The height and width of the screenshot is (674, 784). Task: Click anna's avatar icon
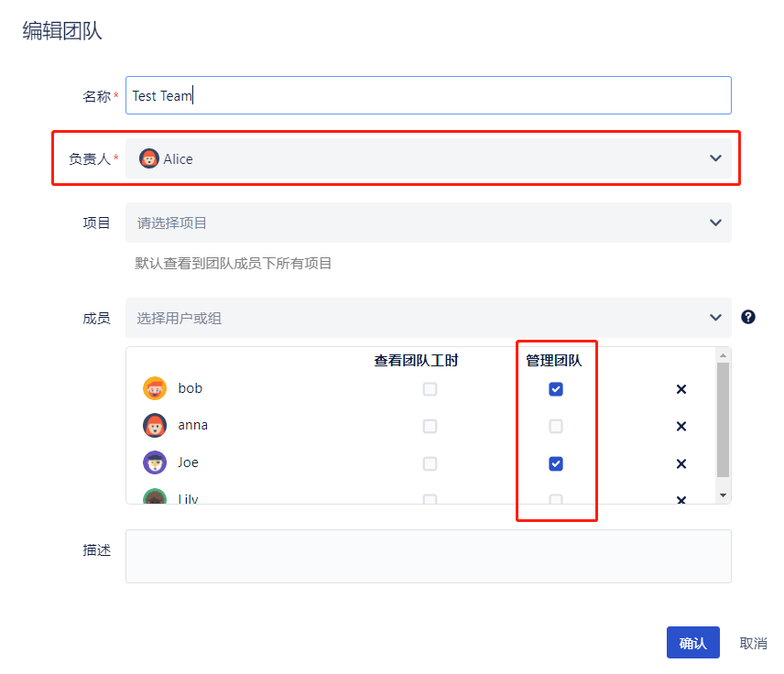(x=155, y=426)
